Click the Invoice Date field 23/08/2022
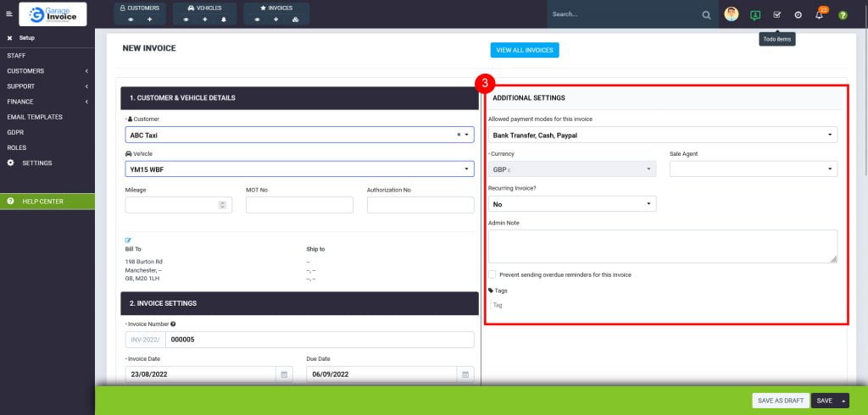The image size is (868, 415). click(x=200, y=374)
